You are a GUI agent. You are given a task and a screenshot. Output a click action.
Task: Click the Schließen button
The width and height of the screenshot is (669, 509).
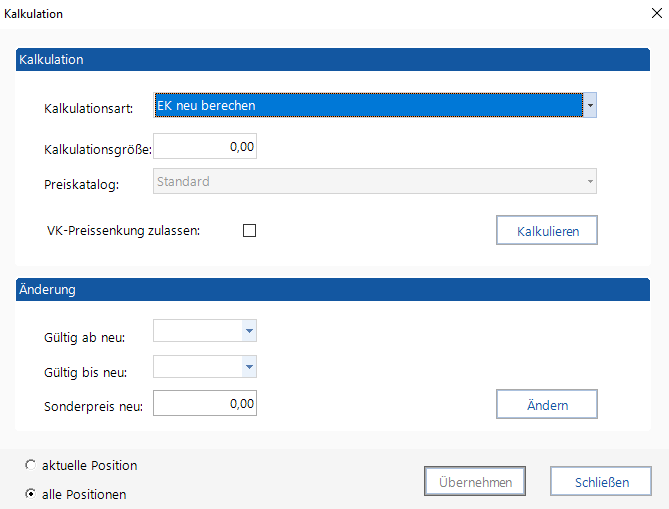tap(601, 482)
